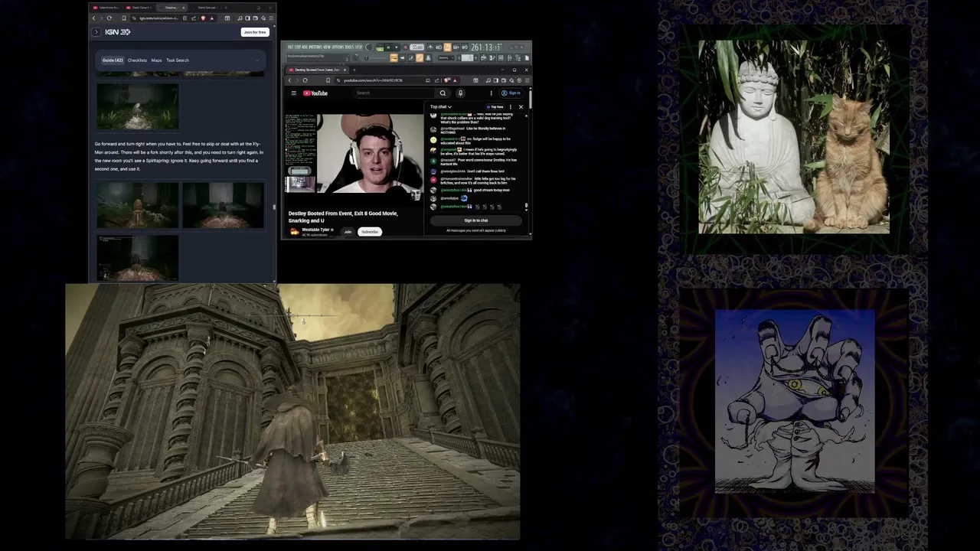The height and width of the screenshot is (551, 980).
Task: Close the Destiny Booted YouTube tab
Action: [345, 70]
